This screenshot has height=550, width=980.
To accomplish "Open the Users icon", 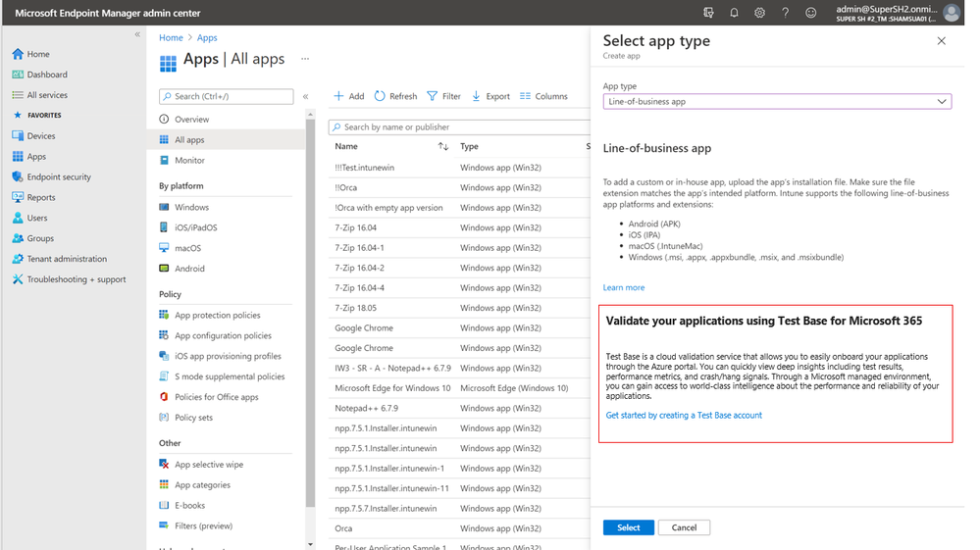I will click(18, 218).
